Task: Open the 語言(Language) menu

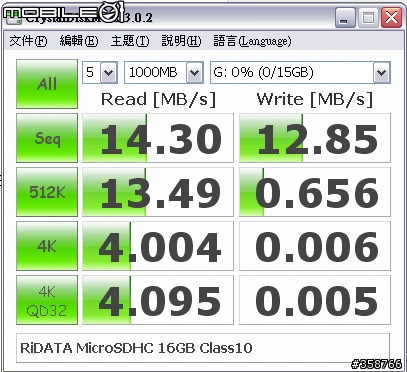Action: 252,41
